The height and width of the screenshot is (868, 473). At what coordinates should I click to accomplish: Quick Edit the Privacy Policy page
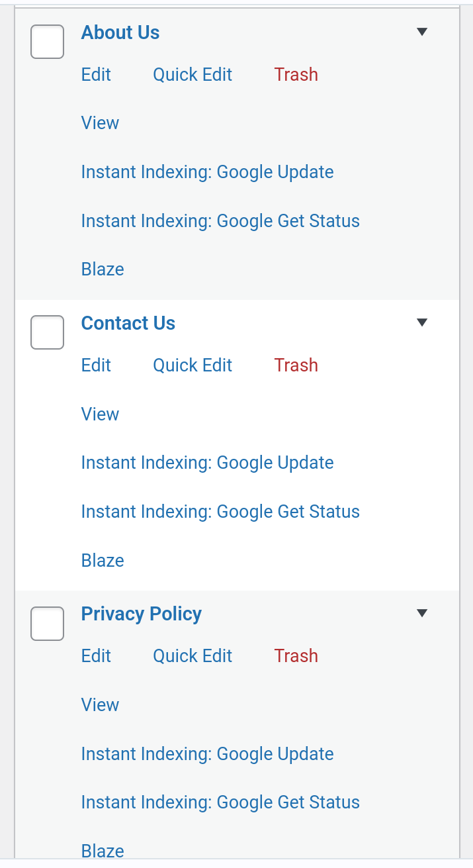[193, 656]
